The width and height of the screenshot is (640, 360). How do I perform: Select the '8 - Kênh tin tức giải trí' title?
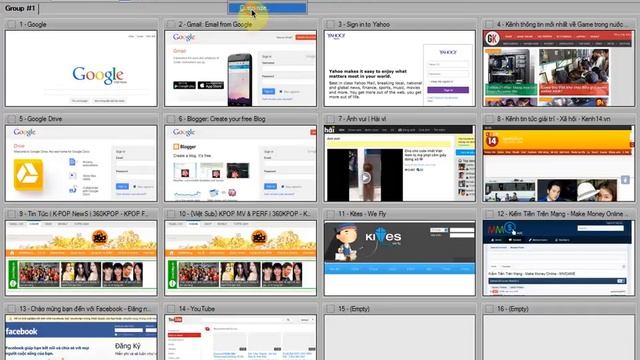click(x=554, y=119)
